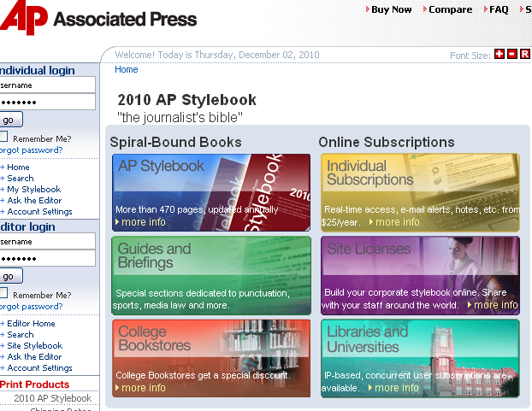Viewport: 532px width, 411px height.
Task: Open My Stylebook link
Action: click(x=34, y=190)
